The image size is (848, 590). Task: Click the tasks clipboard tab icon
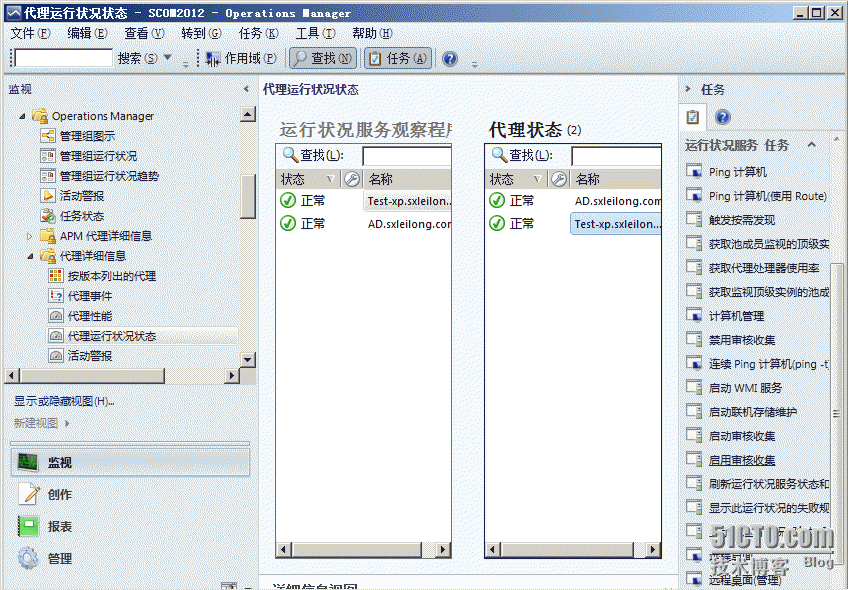693,117
